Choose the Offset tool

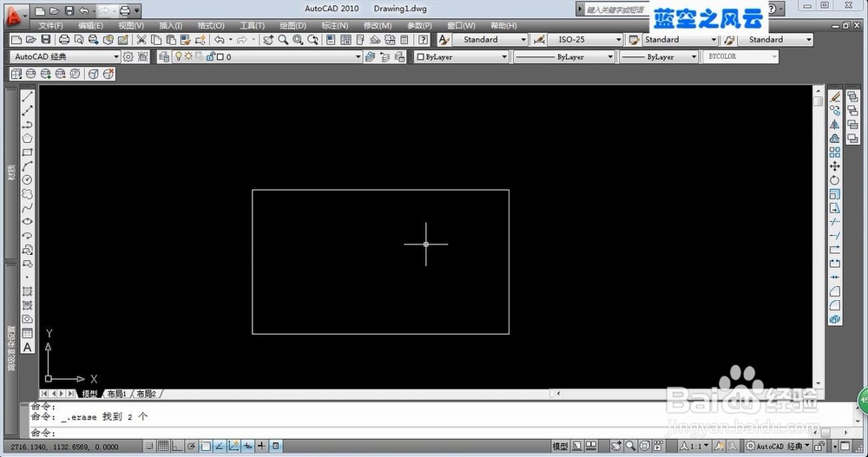click(835, 139)
